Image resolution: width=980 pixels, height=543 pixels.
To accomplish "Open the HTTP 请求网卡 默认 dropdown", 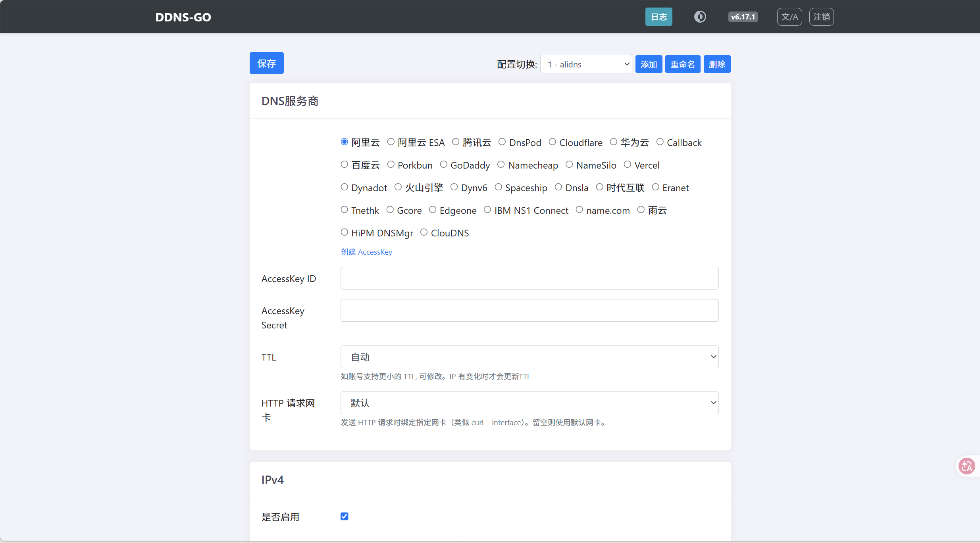I will [x=529, y=403].
